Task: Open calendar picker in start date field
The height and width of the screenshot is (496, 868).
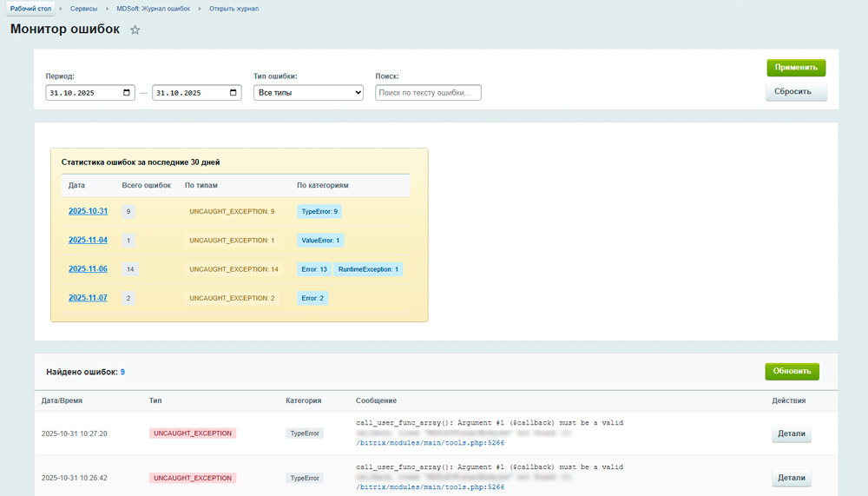Action: click(127, 93)
